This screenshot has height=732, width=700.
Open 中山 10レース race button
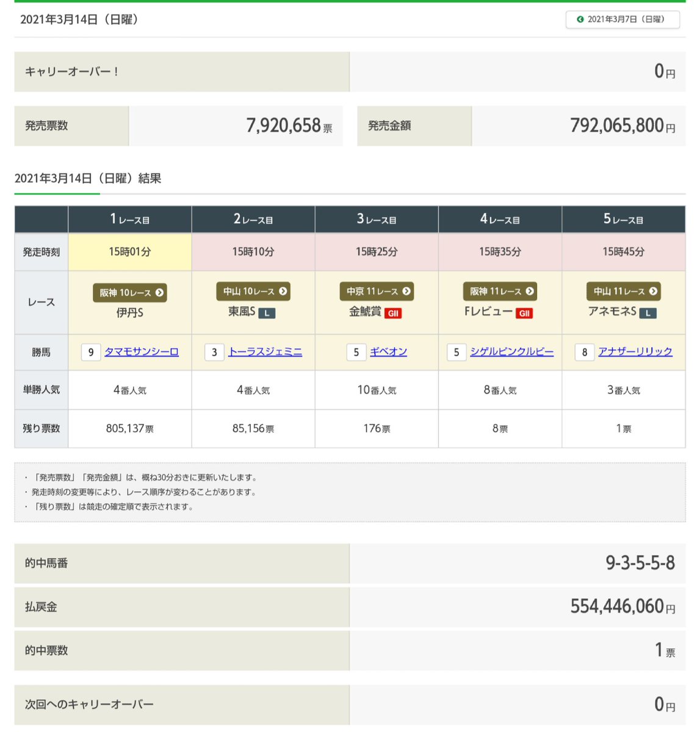tap(253, 292)
